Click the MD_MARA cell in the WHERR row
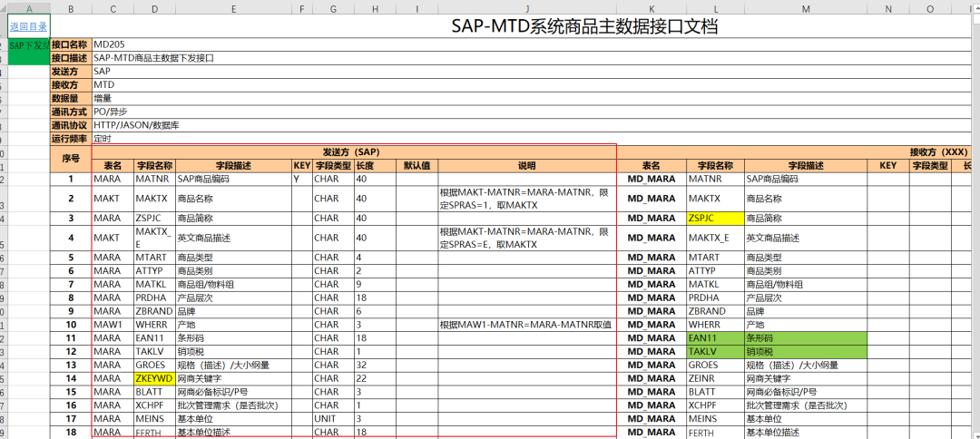Viewport: 980px width, 439px height. click(x=652, y=325)
